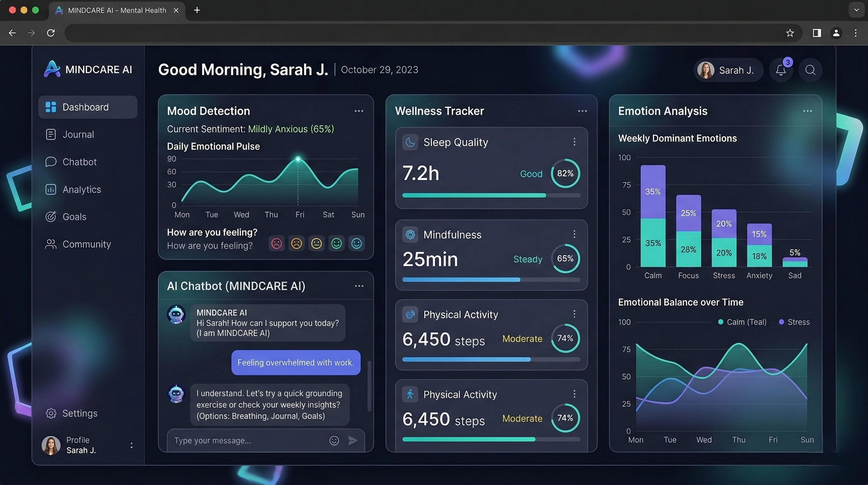This screenshot has width=868, height=485.
Task: Click the Sleep Quality moon icon
Action: pos(410,142)
